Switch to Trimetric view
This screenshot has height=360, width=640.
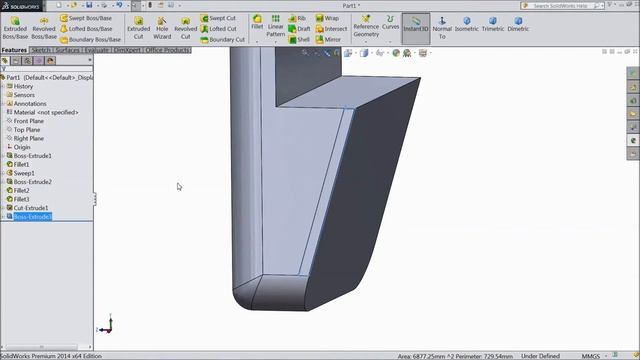tap(493, 24)
